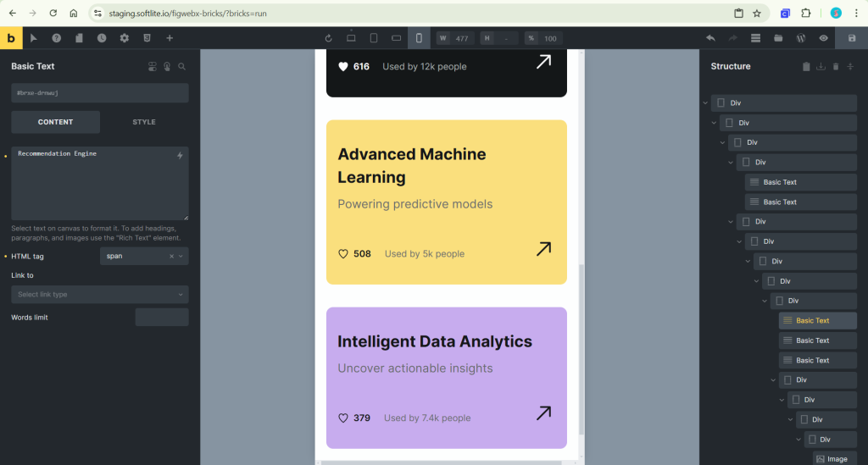Open the settings gear icon in toolbar
This screenshot has height=465, width=868.
(x=125, y=38)
